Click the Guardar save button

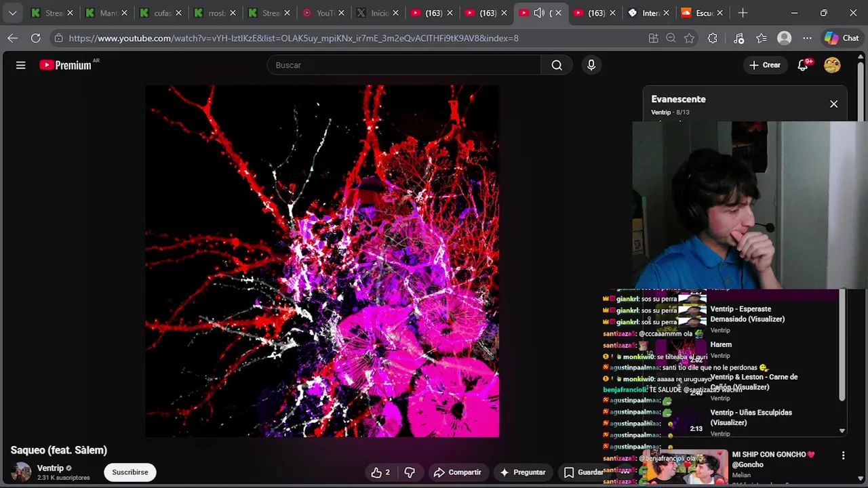point(583,472)
